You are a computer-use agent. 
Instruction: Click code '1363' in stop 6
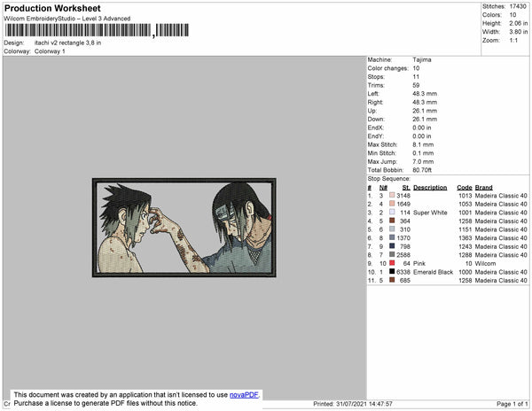click(465, 238)
